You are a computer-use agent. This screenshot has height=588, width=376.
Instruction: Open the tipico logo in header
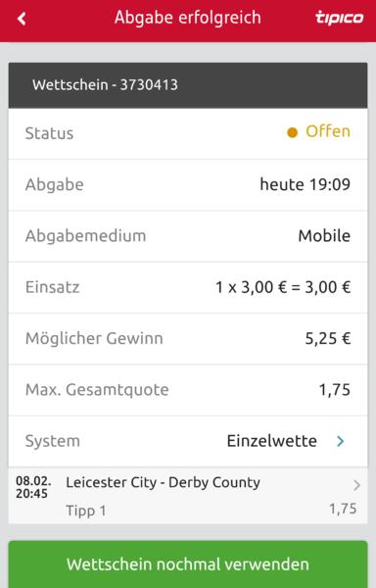coord(339,18)
